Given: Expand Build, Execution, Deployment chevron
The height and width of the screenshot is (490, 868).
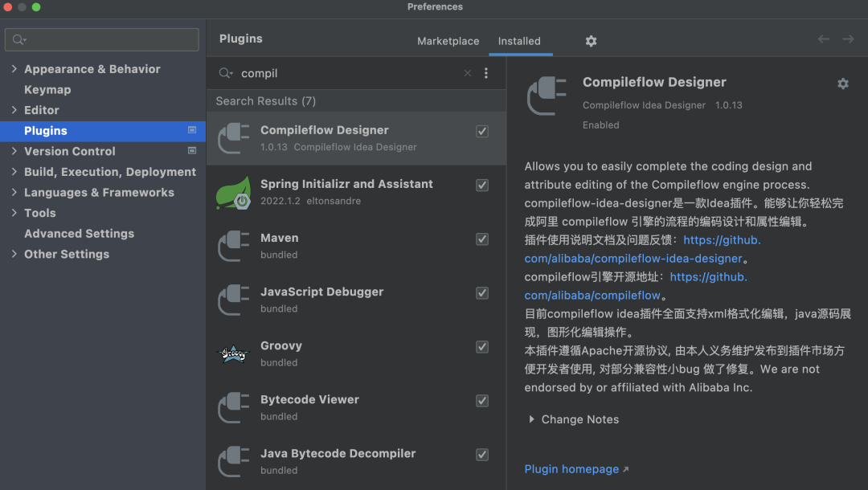Looking at the screenshot, I should click(x=14, y=171).
